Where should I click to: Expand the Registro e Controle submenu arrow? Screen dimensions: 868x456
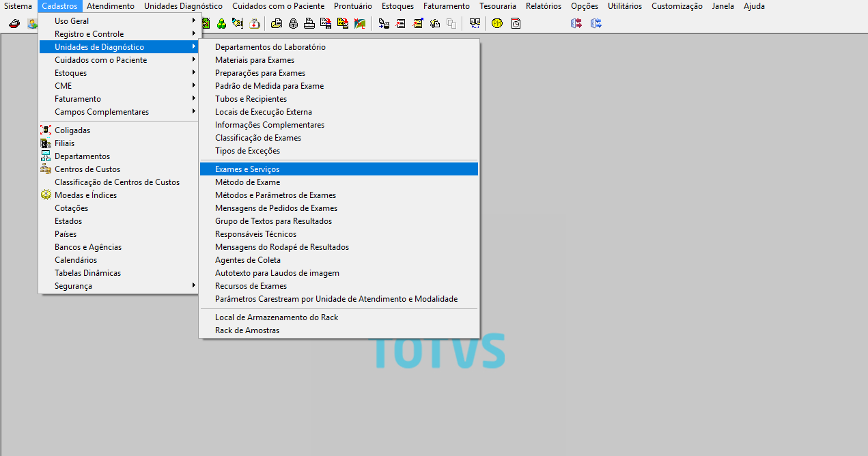point(194,33)
